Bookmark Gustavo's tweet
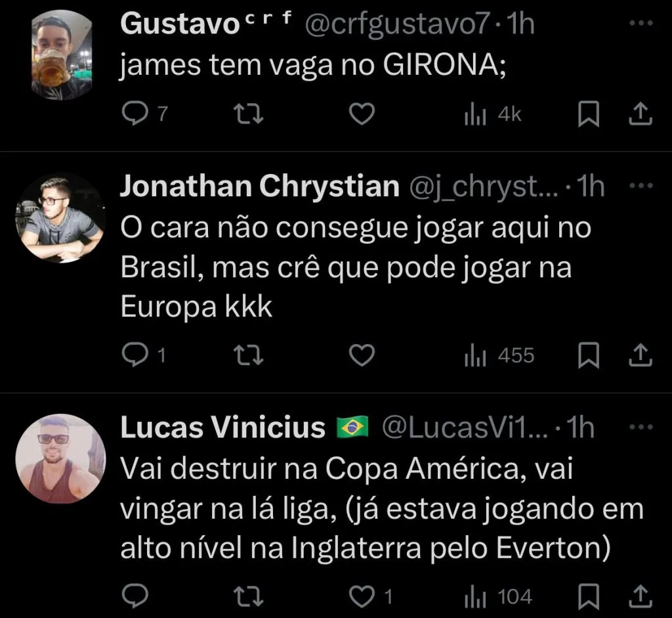The width and height of the screenshot is (672, 618). tap(589, 115)
